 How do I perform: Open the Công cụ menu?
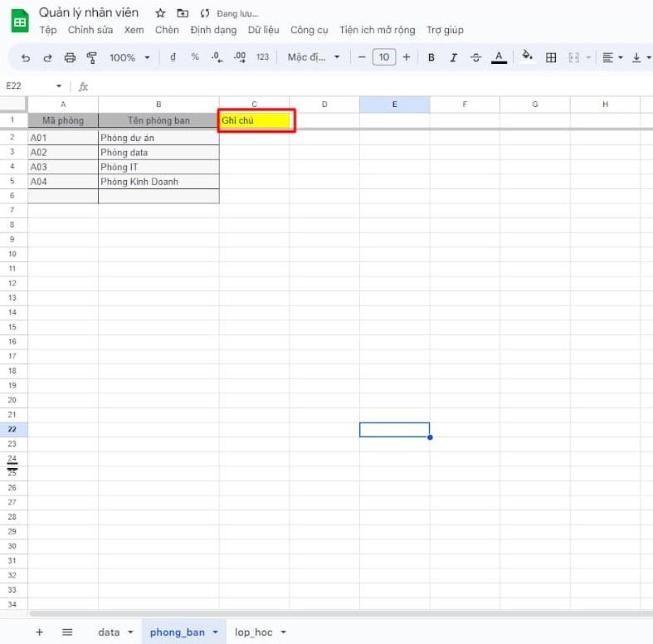309,30
